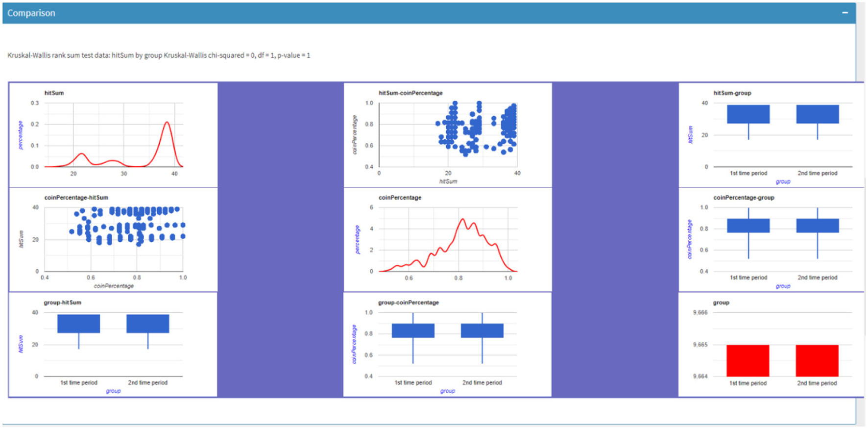This screenshot has width=868, height=429.
Task: Click 2nd time period box in group-hitSum chart
Action: pos(148,324)
